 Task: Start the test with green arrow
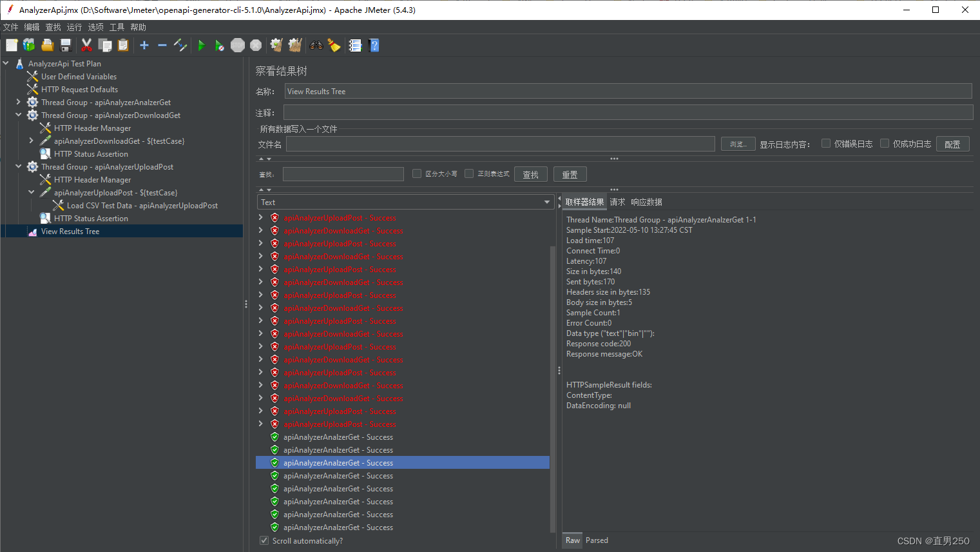point(202,45)
